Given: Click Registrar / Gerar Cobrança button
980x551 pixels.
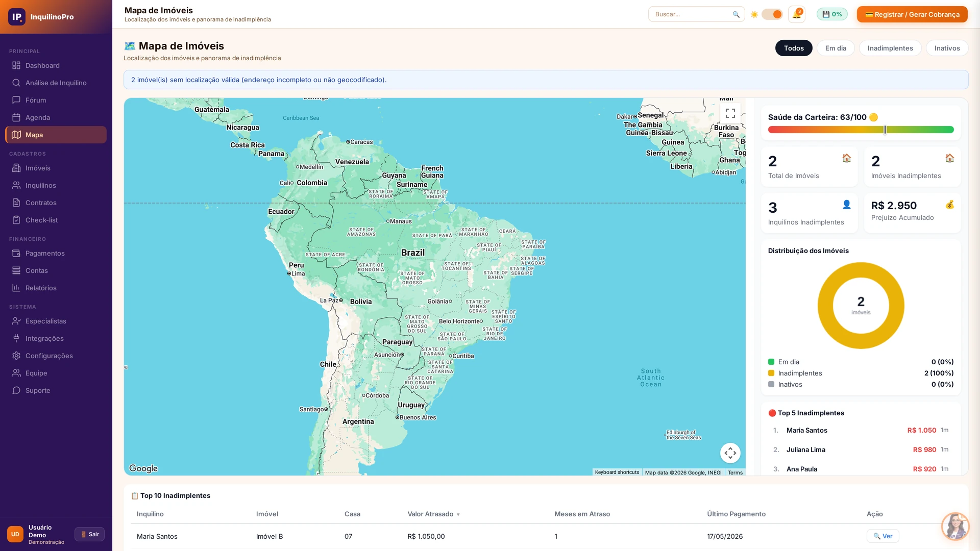Looking at the screenshot, I should 912,14.
